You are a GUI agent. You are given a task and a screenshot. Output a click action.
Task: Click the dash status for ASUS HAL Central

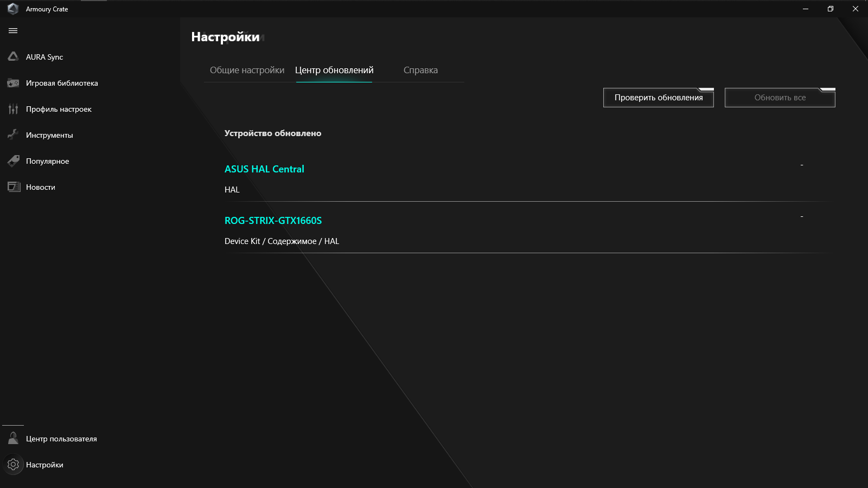pos(802,165)
